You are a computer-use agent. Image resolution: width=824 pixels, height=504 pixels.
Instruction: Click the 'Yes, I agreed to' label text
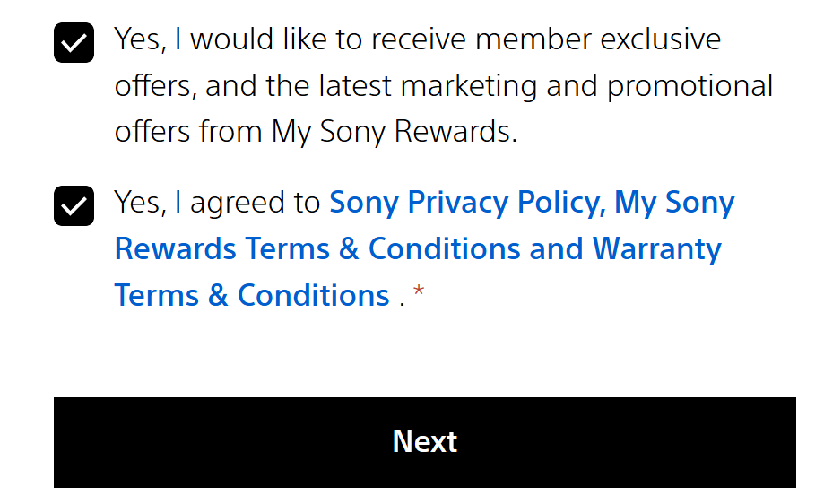point(217,203)
